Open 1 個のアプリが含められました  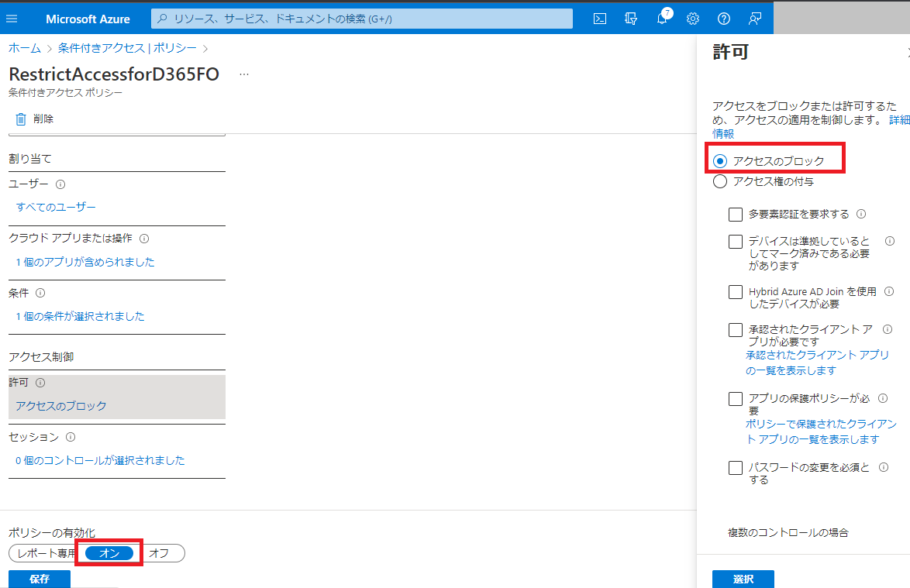84,262
